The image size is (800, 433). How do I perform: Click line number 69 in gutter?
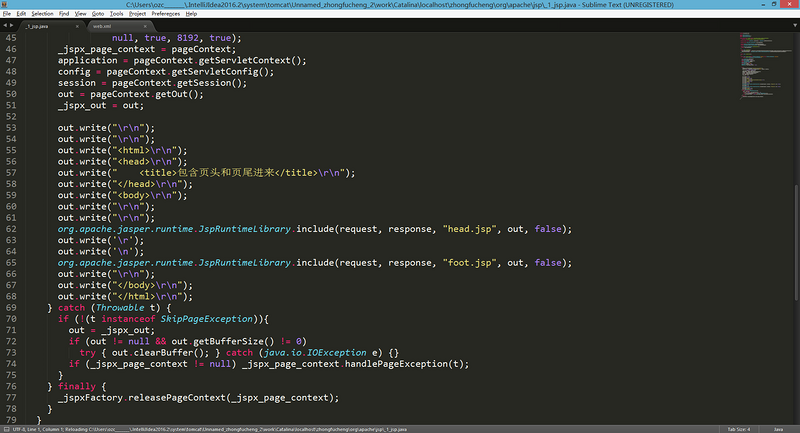click(x=11, y=308)
